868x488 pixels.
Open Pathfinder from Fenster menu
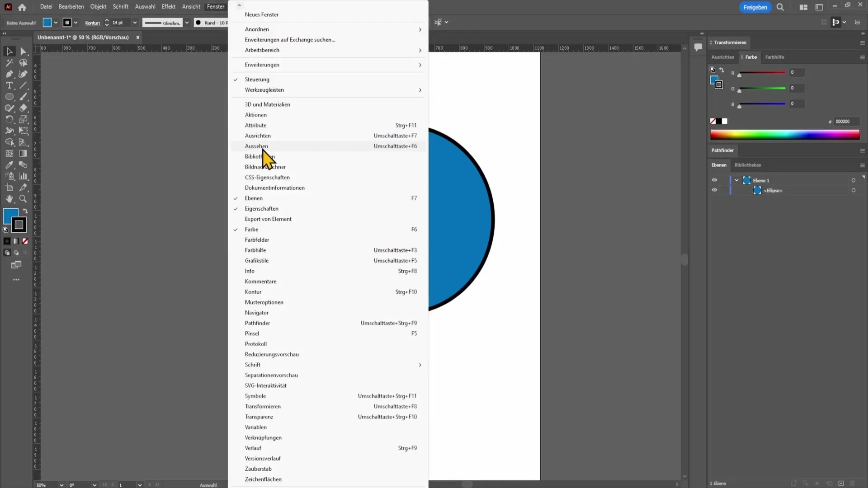257,322
